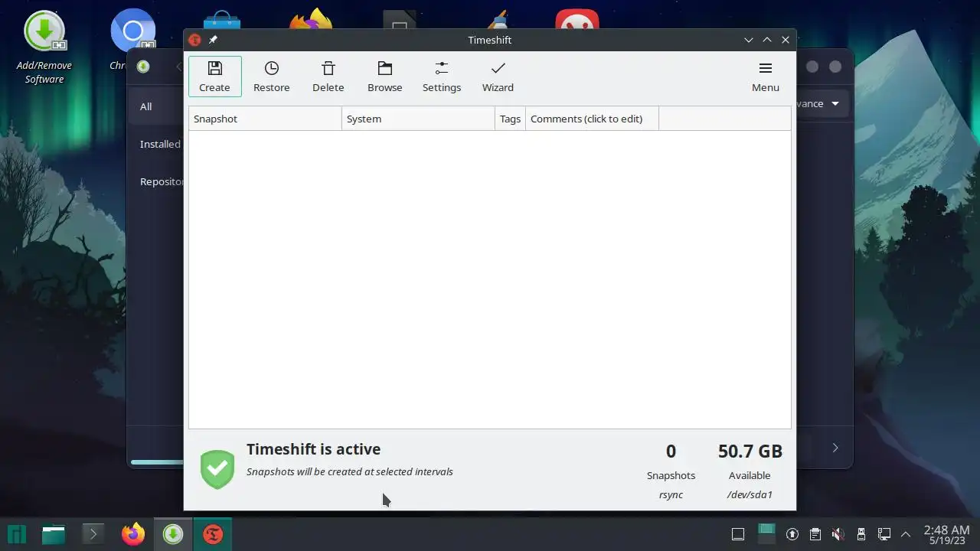Screen dimensions: 980x551
Task: Sort by System column header
Action: (x=418, y=119)
